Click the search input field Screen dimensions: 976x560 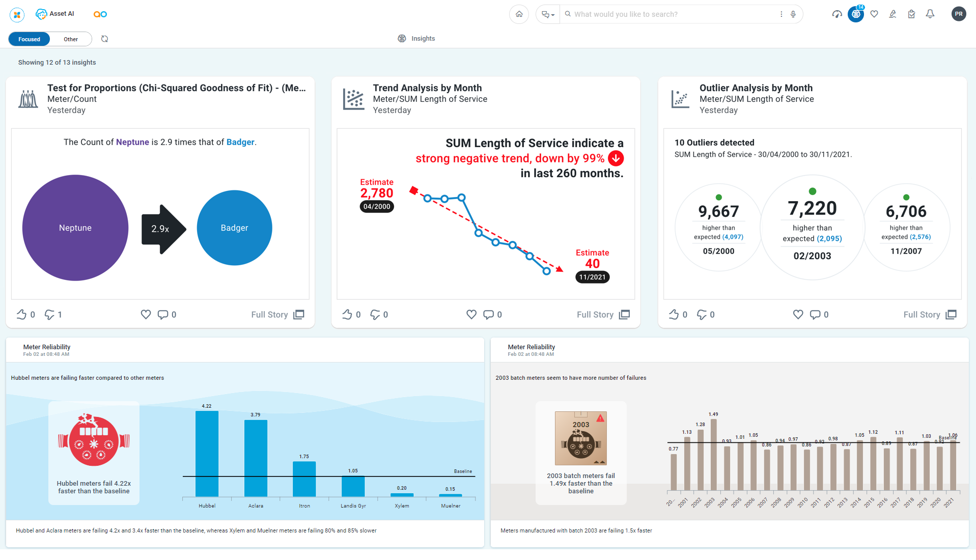(672, 14)
